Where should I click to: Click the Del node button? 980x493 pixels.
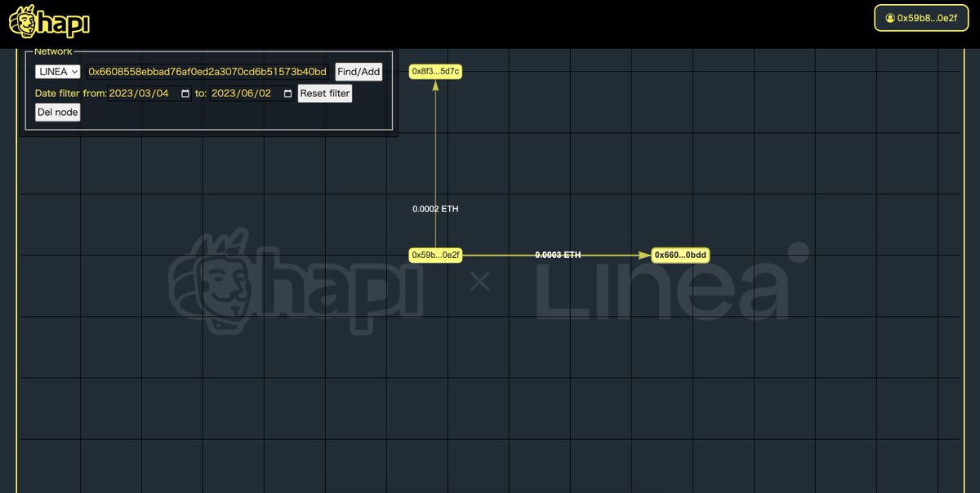click(x=57, y=113)
